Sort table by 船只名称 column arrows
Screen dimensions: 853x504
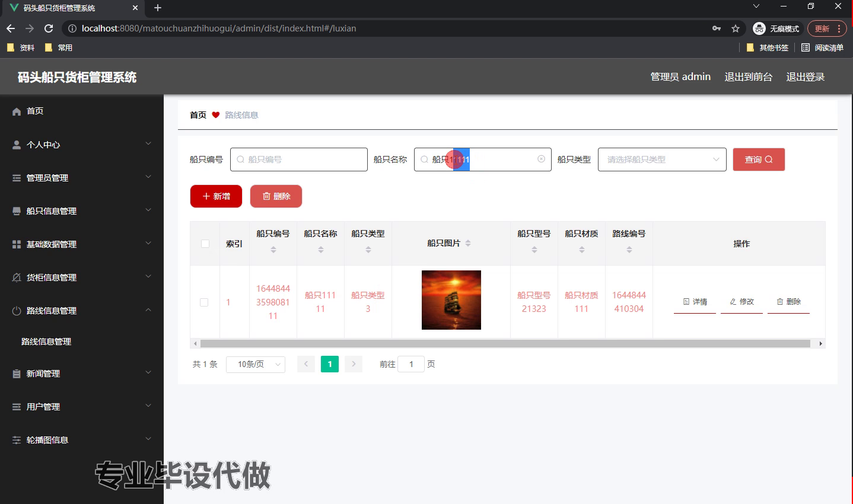(321, 250)
